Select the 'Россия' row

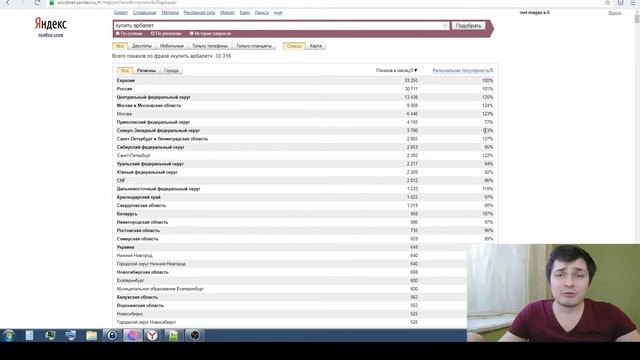305,89
